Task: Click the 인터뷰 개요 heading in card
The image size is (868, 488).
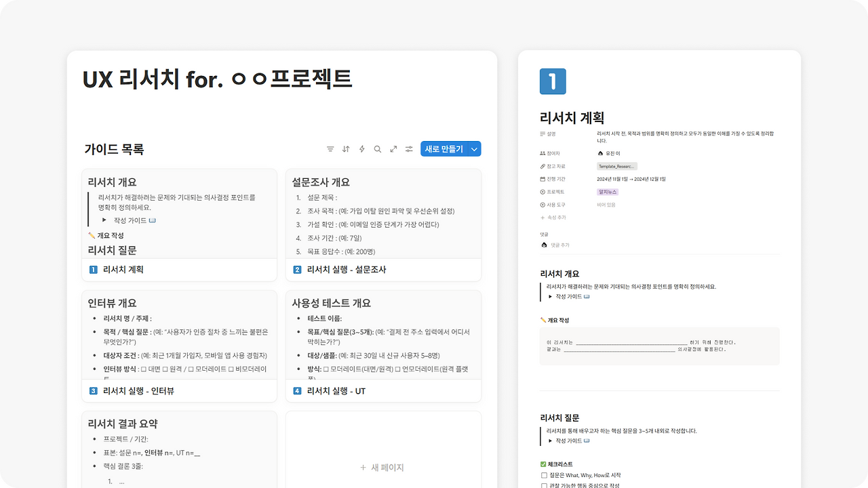Action: pyautogui.click(x=112, y=303)
